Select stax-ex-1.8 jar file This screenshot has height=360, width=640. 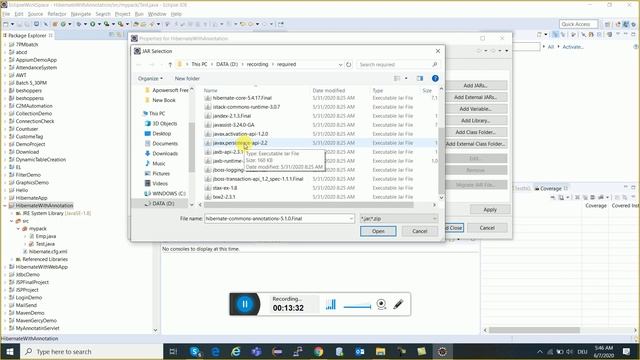224,188
